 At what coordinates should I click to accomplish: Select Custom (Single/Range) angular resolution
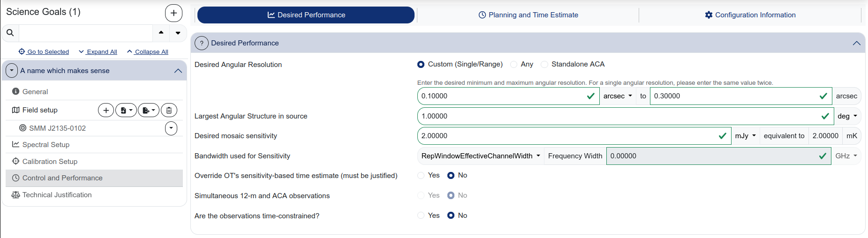421,64
